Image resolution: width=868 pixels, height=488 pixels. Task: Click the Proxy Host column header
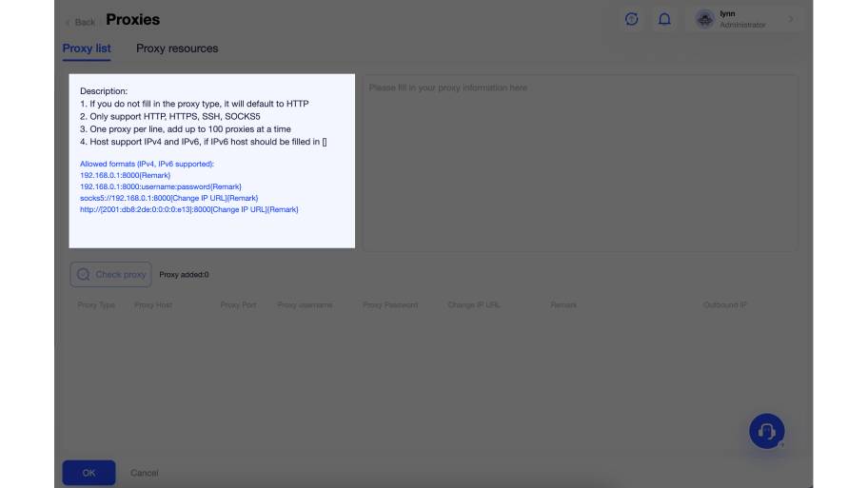pyautogui.click(x=153, y=304)
